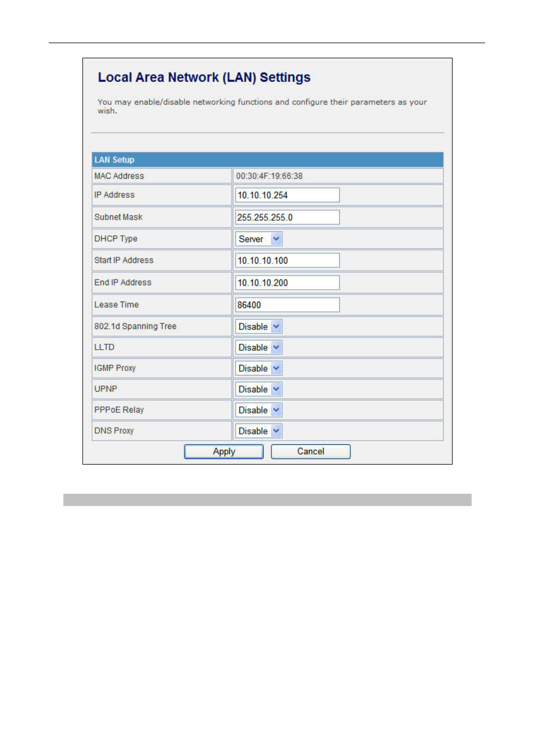Image resolution: width=535 pixels, height=756 pixels.
Task: Click the Start IP Address field
Action: [287, 261]
